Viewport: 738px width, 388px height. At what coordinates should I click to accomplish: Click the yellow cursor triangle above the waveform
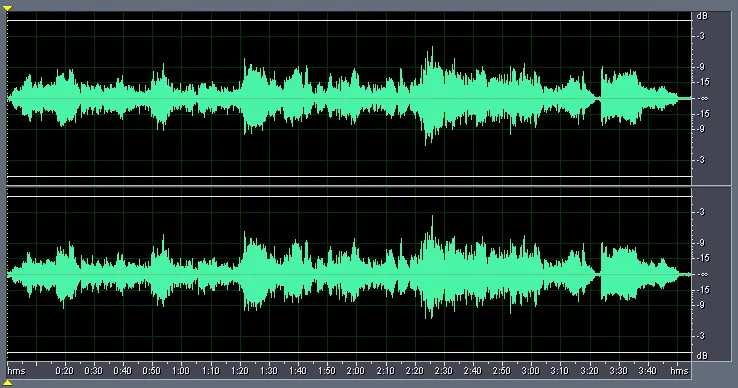(7, 8)
